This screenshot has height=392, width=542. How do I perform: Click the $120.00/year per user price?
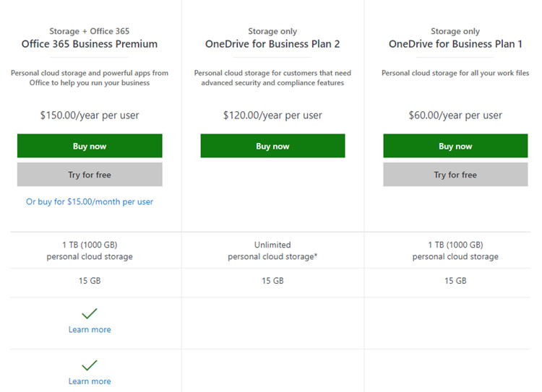[x=272, y=116]
